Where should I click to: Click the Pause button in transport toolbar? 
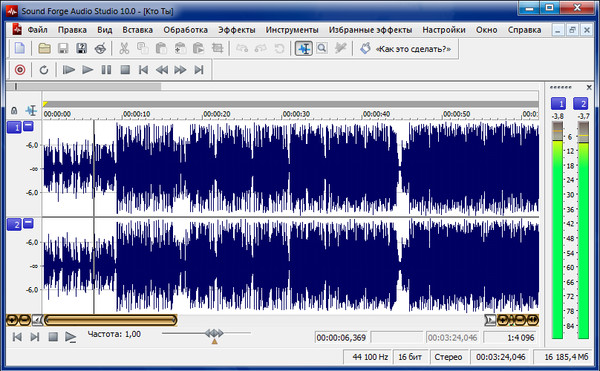coord(106,70)
